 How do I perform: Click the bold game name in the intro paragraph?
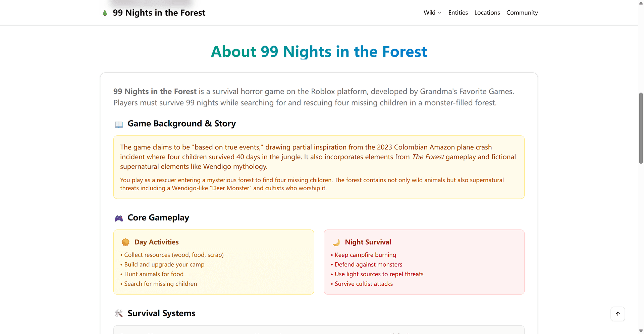(155, 91)
